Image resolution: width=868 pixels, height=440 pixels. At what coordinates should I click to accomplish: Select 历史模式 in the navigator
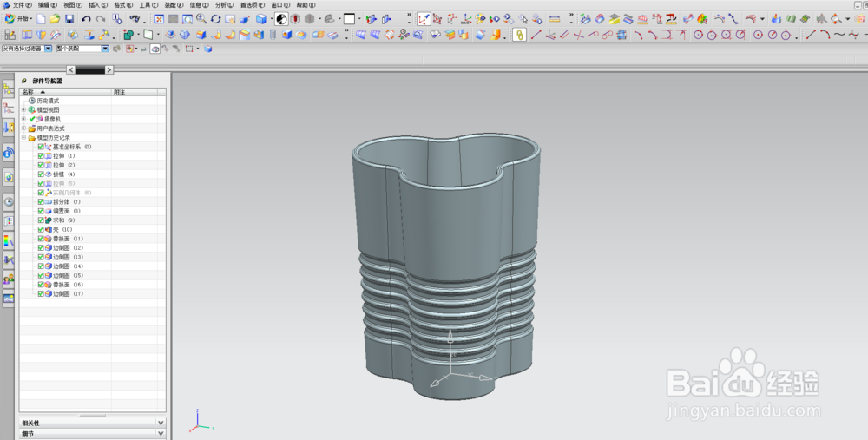[48, 101]
